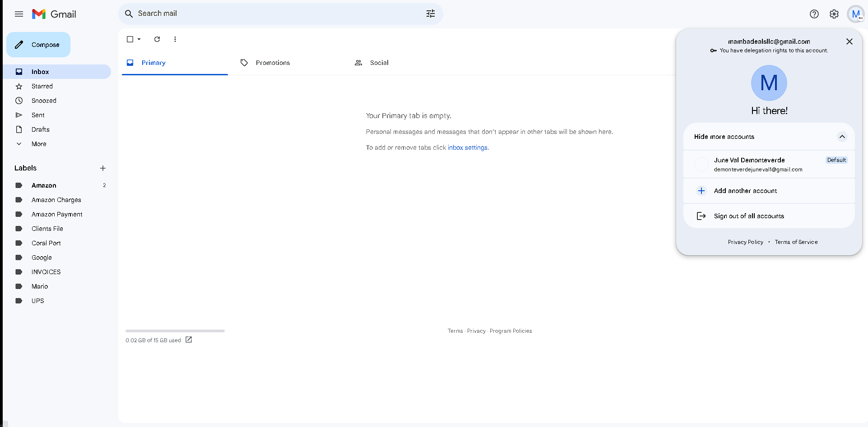Open storage management external link icon
This screenshot has width=868, height=427.
click(189, 340)
